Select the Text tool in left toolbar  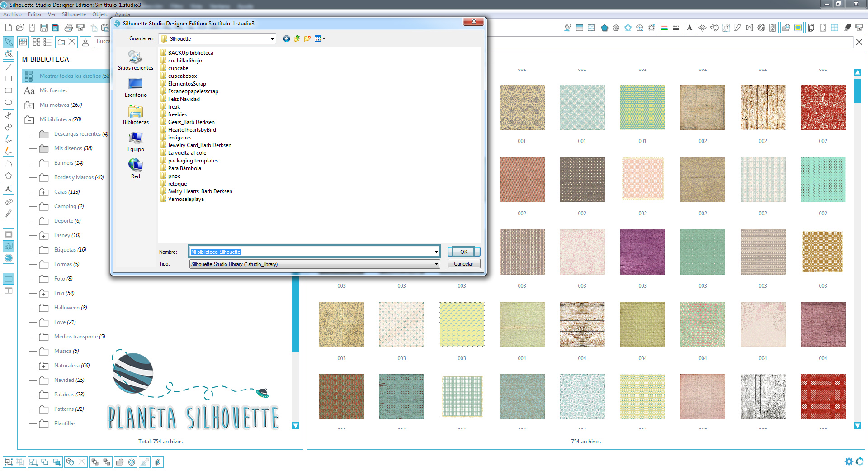(x=9, y=189)
